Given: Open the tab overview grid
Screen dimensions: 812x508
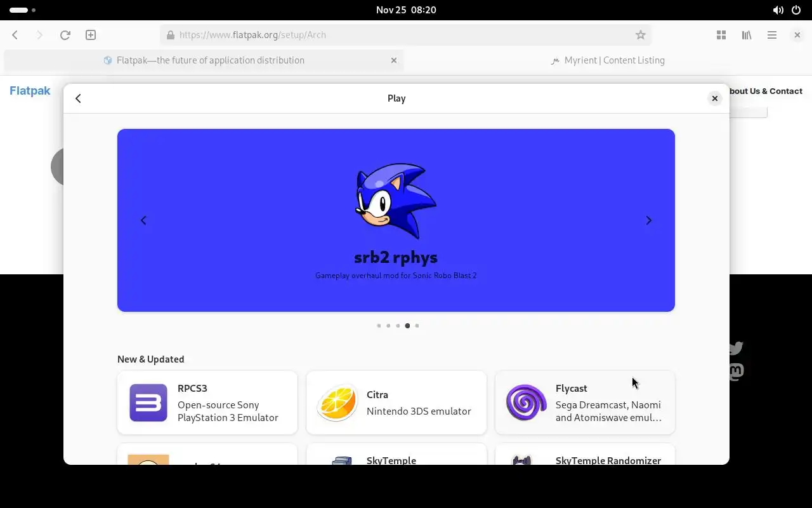Looking at the screenshot, I should [721, 35].
